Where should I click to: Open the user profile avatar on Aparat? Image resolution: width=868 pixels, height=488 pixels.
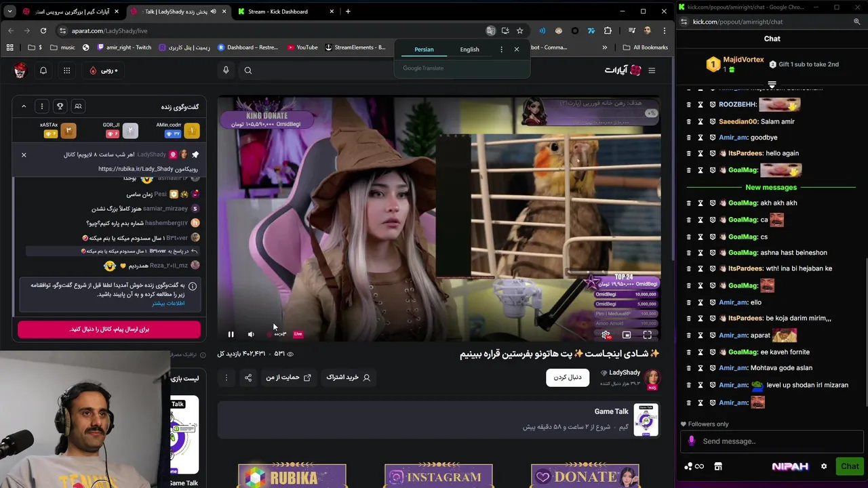tap(20, 70)
